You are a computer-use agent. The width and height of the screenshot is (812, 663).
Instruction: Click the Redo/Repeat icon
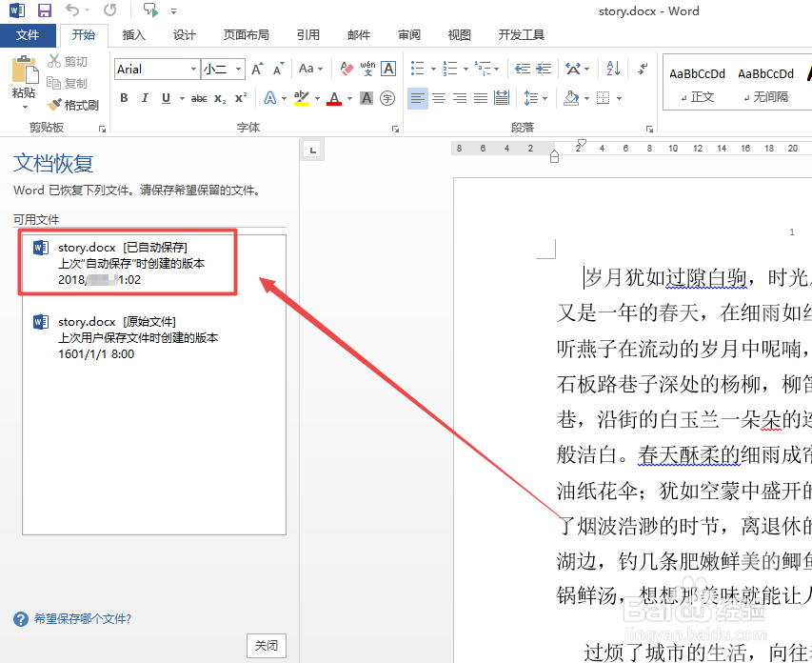point(109,10)
